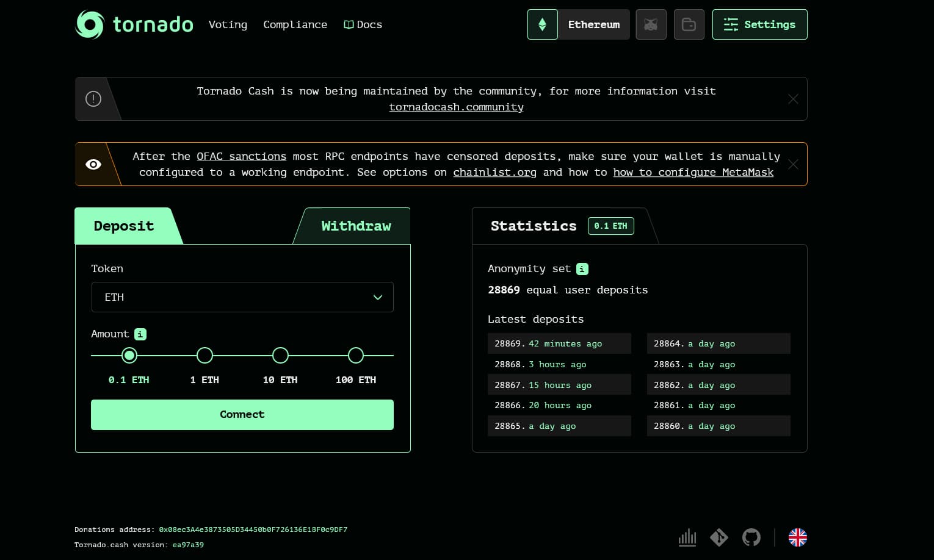Viewport: 934px width, 560px height.
Task: Click the 0.1 ETH statistics badge
Action: point(611,226)
